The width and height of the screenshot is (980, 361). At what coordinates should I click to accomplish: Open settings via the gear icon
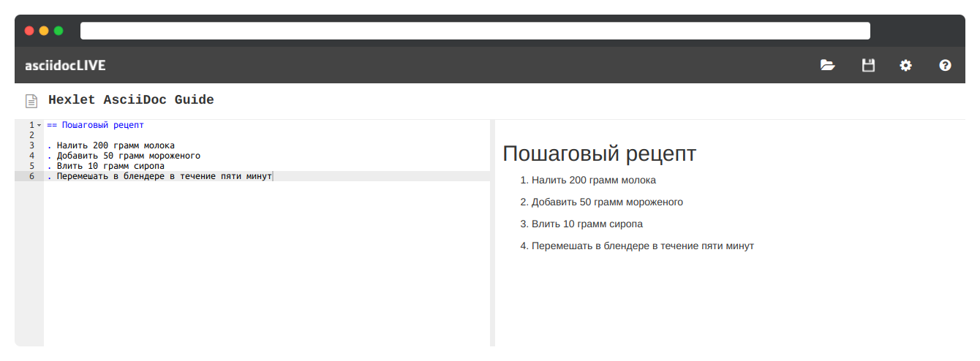tap(905, 65)
